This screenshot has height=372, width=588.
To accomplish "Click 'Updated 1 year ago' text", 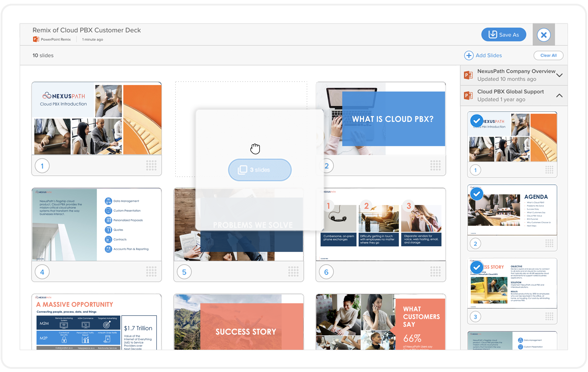I will (501, 99).
